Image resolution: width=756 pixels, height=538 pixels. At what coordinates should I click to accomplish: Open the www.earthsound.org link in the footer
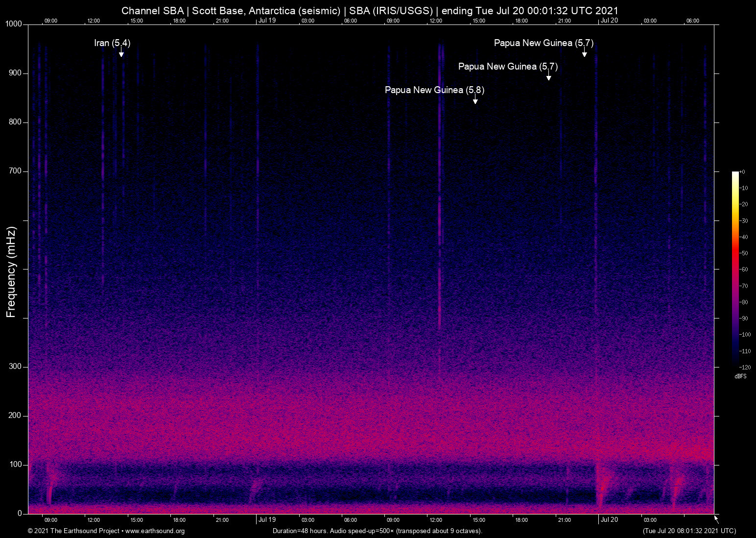[x=155, y=531]
